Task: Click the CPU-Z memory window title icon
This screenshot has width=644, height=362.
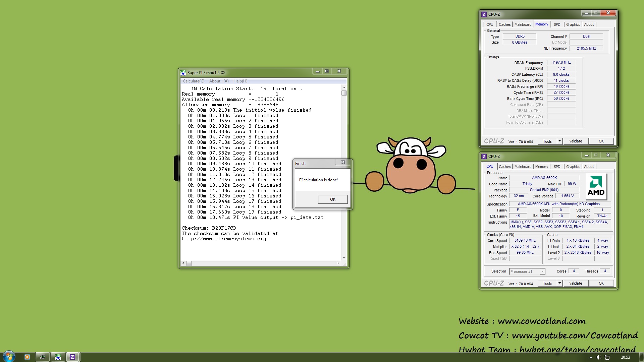Action: (484, 14)
